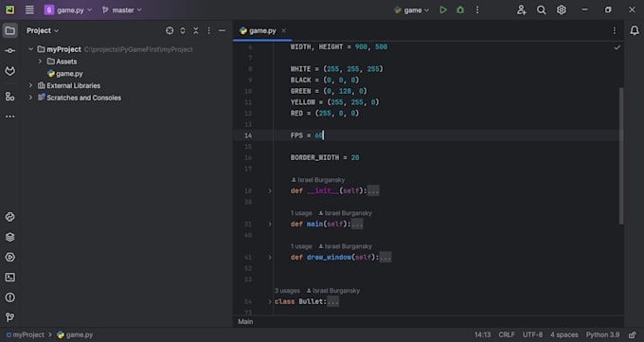
Task: Expand the Assets folder
Action: click(40, 62)
